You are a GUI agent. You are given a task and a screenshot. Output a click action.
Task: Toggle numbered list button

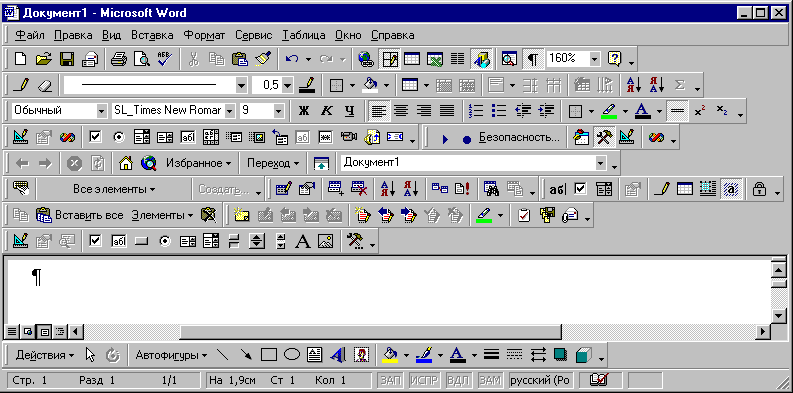click(476, 111)
